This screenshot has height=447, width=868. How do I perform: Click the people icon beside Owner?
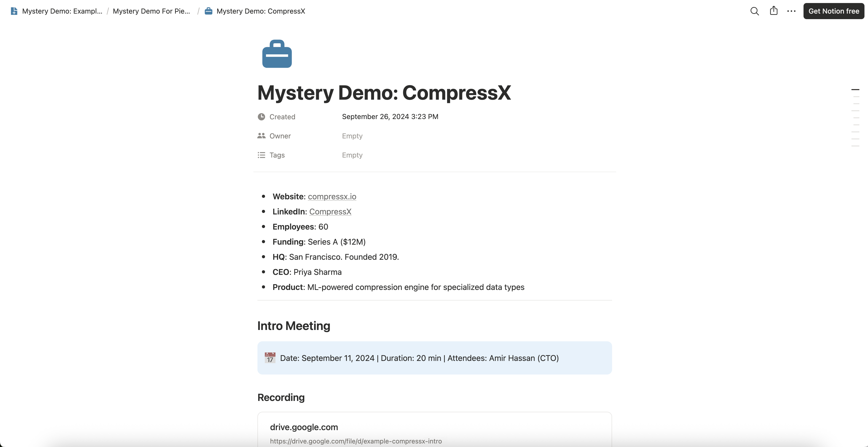pos(261,136)
